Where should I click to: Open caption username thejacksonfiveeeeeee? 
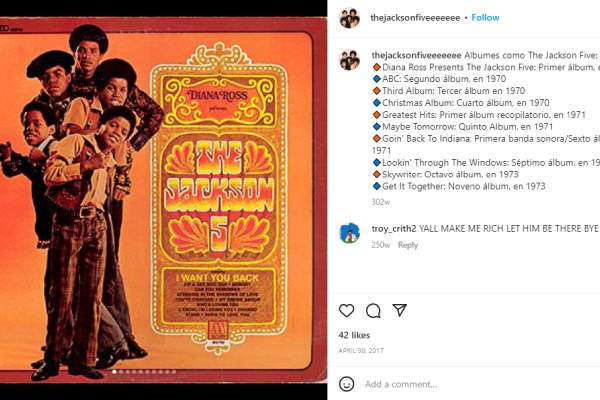coord(416,55)
